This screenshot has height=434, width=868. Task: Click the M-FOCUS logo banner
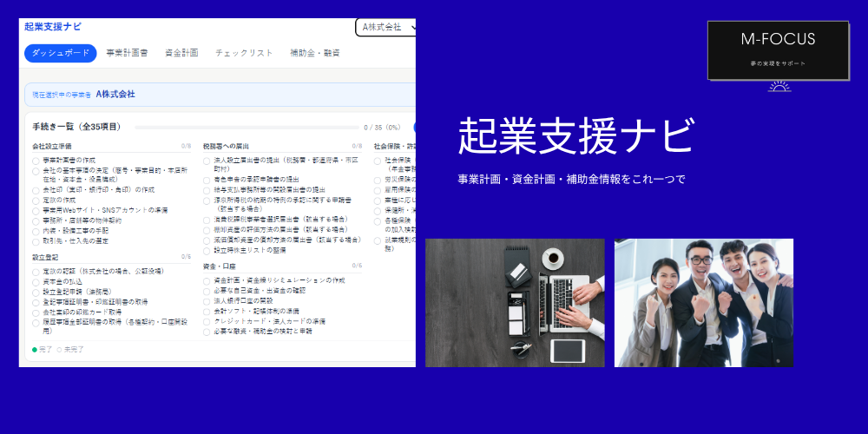[778, 50]
